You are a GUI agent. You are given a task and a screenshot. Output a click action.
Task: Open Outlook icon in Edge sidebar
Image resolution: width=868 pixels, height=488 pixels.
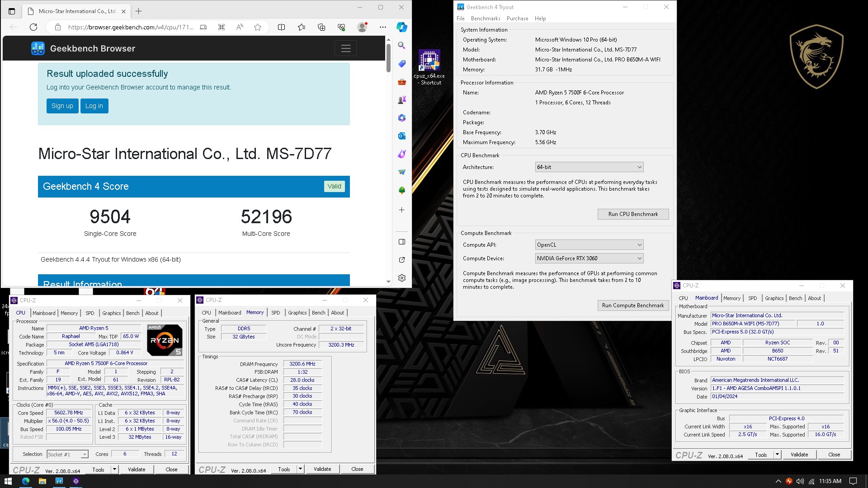click(x=401, y=136)
